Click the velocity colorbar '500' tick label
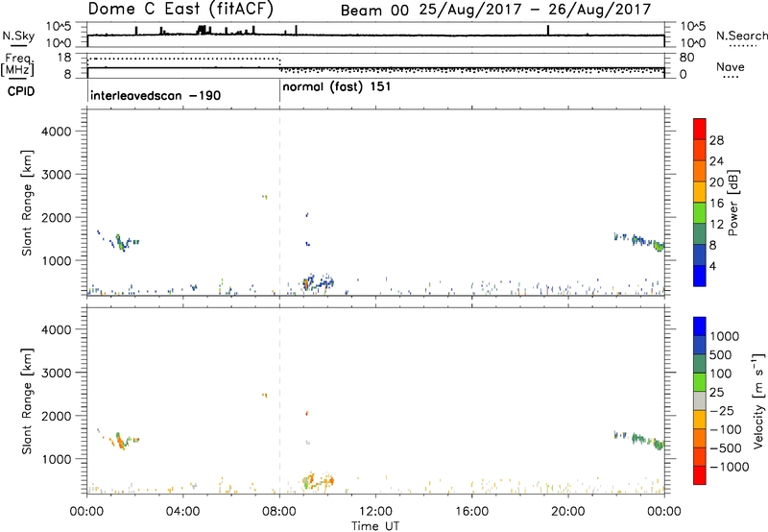 click(721, 354)
